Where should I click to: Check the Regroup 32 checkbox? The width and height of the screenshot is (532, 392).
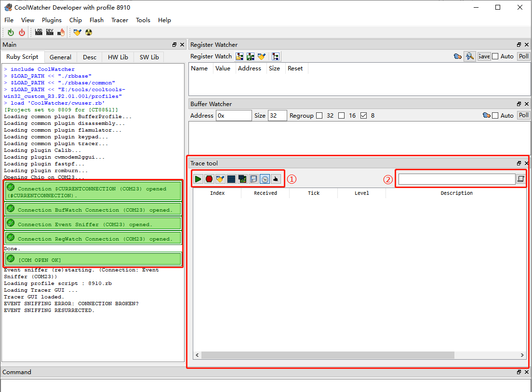pyautogui.click(x=319, y=115)
